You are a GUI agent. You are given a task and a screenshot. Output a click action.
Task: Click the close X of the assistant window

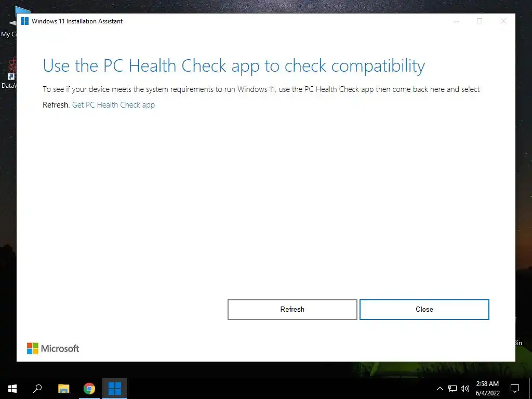503,21
